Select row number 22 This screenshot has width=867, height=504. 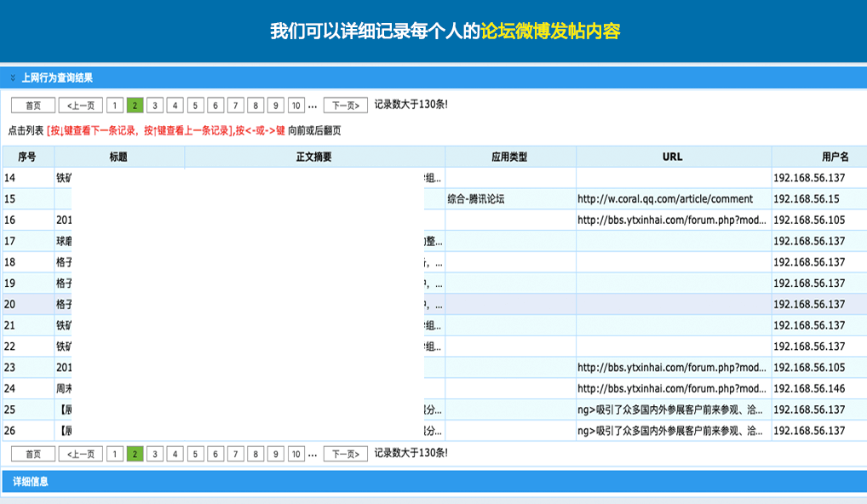coord(10,346)
